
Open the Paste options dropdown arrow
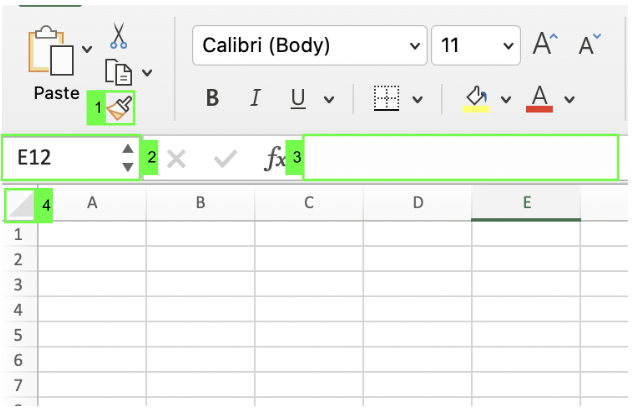(87, 48)
